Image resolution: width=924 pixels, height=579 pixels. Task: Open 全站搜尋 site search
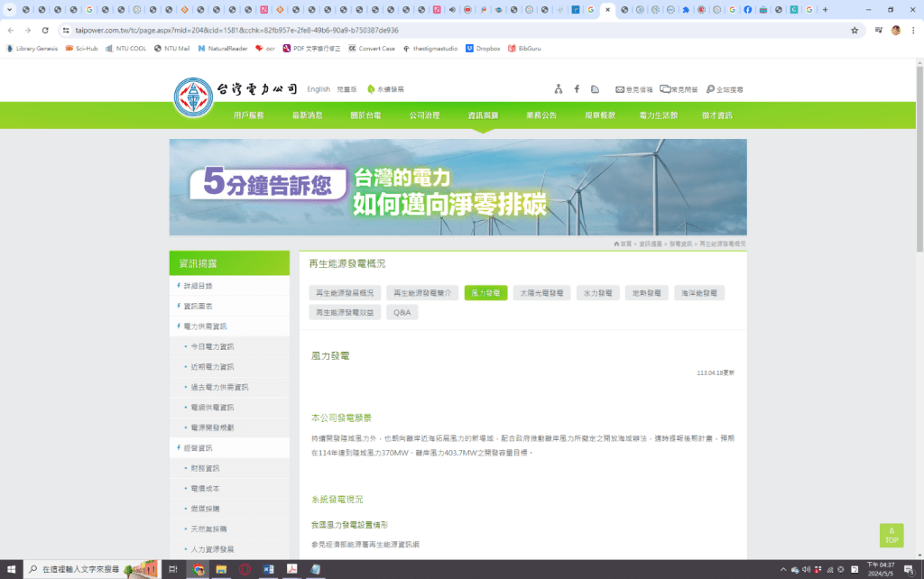click(x=725, y=89)
